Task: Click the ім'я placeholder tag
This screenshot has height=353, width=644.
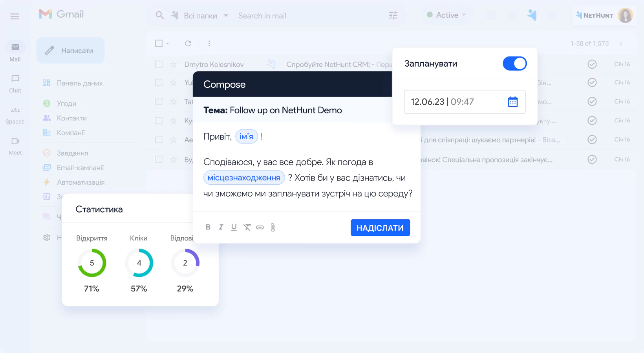Action: click(246, 136)
